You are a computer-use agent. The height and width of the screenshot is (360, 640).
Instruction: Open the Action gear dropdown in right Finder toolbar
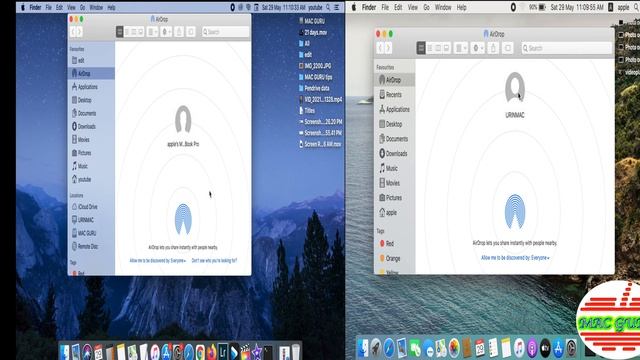(x=478, y=48)
